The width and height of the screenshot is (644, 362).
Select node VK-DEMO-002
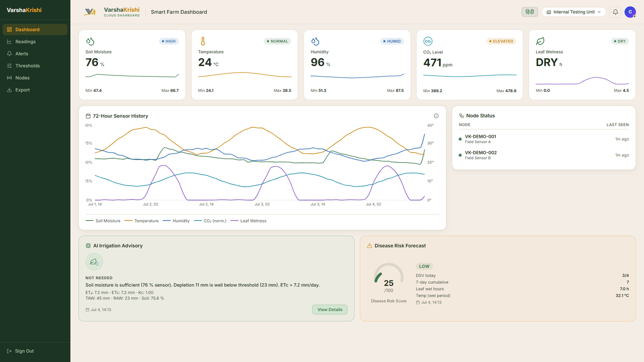pos(544,155)
